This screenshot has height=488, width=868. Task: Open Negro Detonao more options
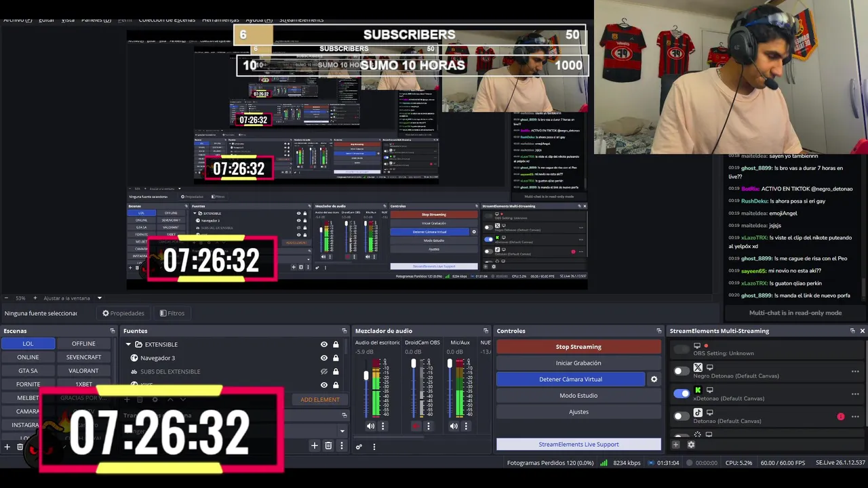tap(855, 371)
